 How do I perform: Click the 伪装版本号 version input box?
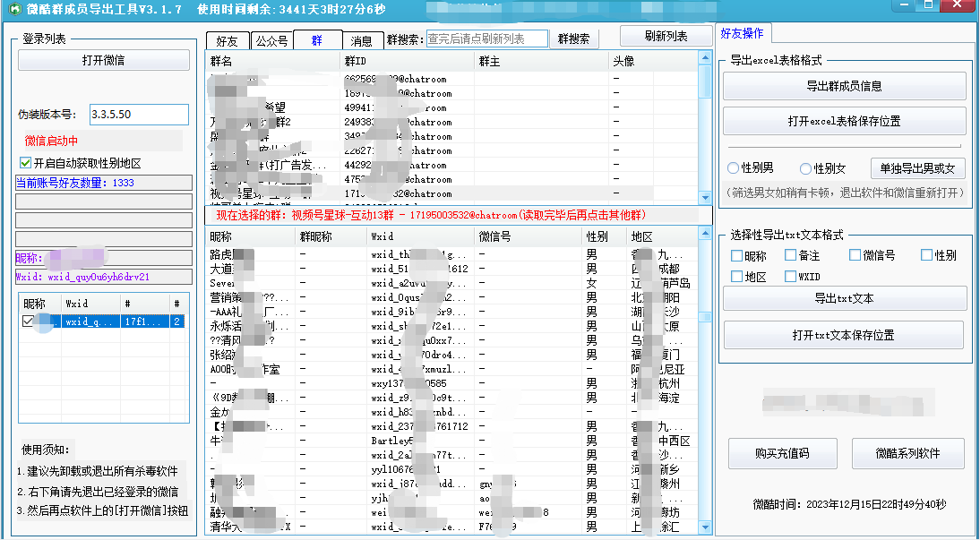click(139, 115)
